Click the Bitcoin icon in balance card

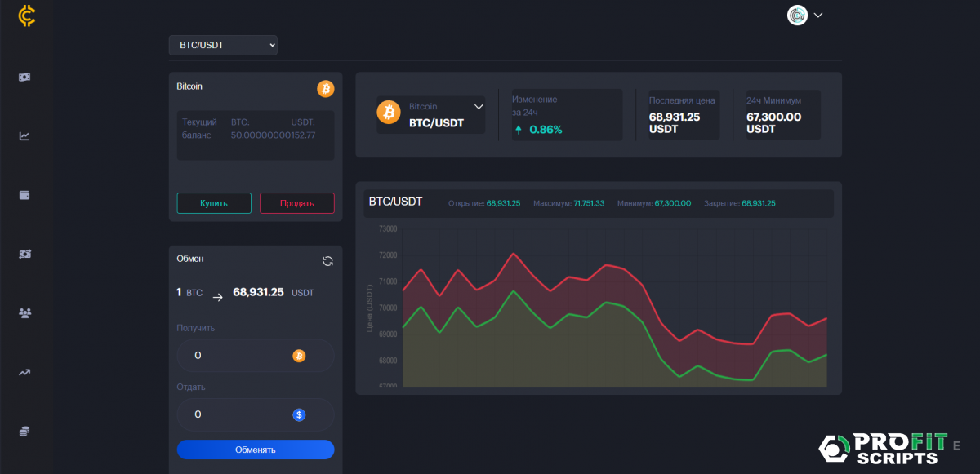(325, 88)
